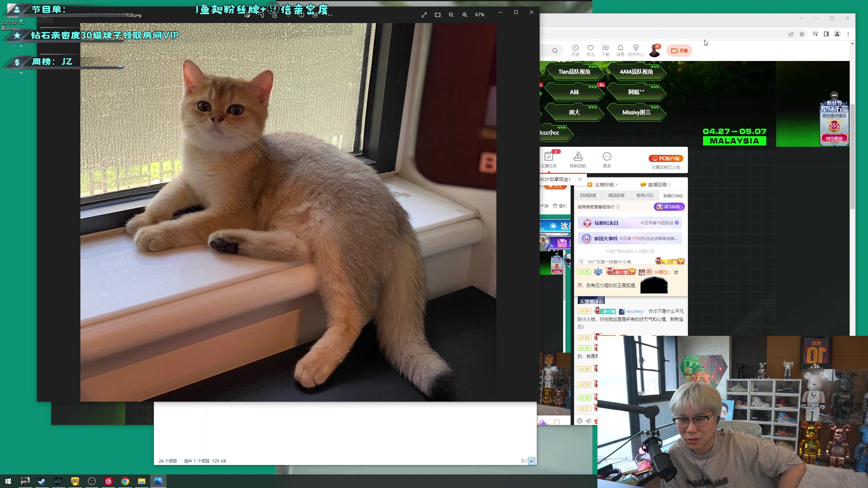Expand the 钻粉纪念日 banner arrow
Screen dimensions: 868x488
[x=677, y=223]
